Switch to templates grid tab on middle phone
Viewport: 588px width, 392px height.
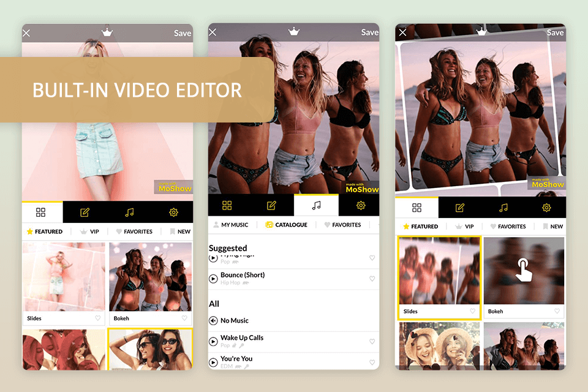point(227,205)
